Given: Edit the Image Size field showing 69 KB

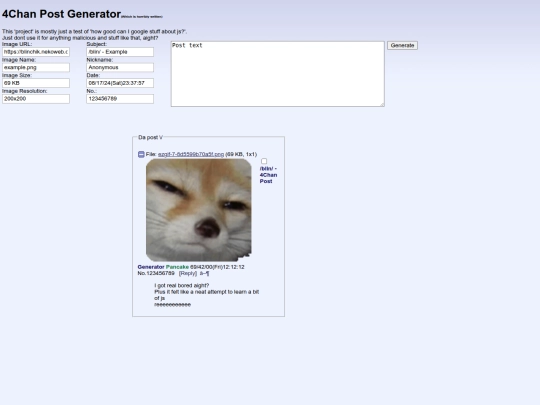Looking at the screenshot, I should pos(36,83).
